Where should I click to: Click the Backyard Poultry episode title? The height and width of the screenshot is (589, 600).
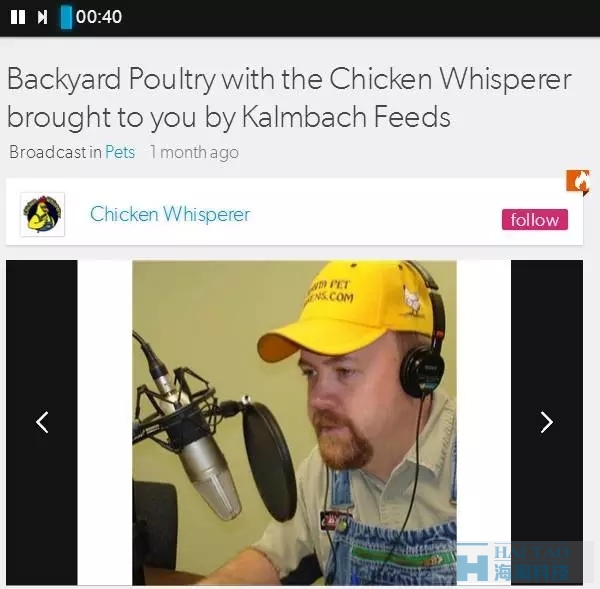point(289,98)
